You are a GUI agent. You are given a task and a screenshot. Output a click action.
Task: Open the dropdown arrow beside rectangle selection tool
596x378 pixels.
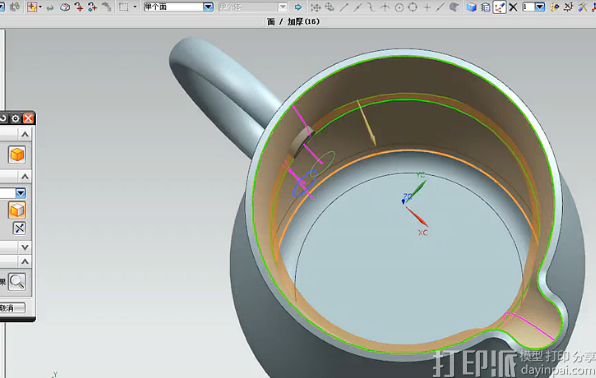coord(135,7)
